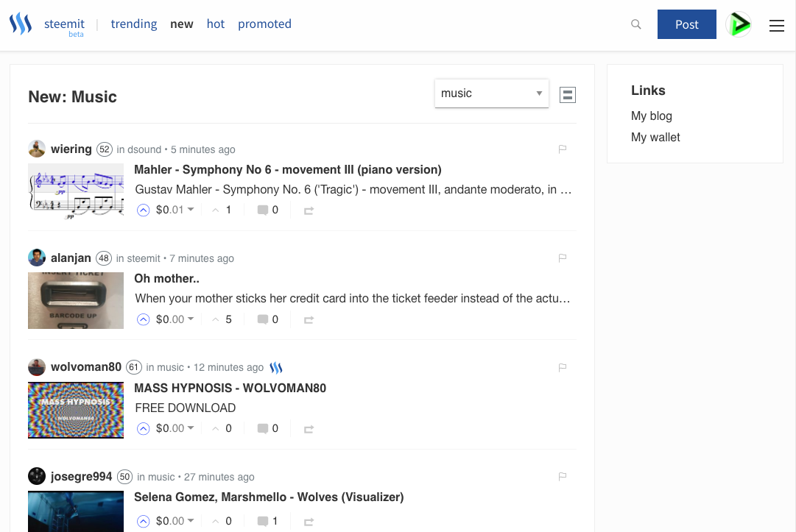796x532 pixels.
Task: Upvote the Mahler Symphony post
Action: point(143,210)
